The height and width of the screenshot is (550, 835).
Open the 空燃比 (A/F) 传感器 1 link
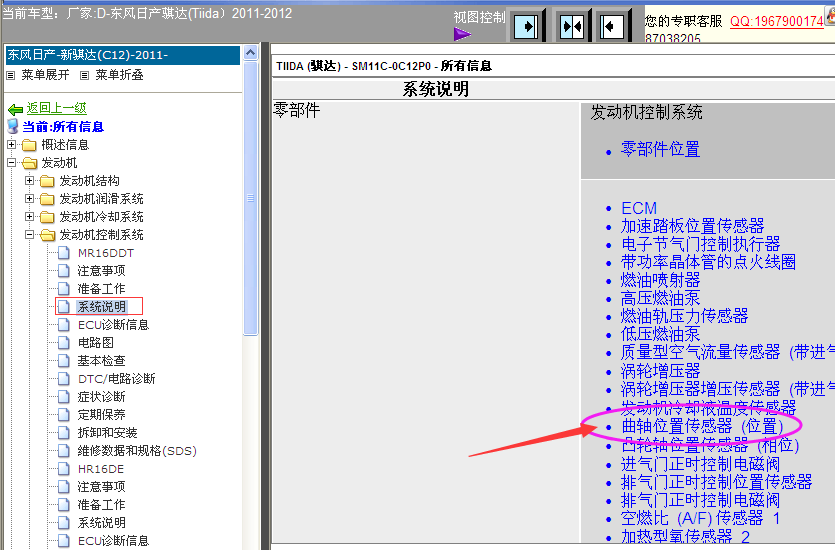coord(701,519)
